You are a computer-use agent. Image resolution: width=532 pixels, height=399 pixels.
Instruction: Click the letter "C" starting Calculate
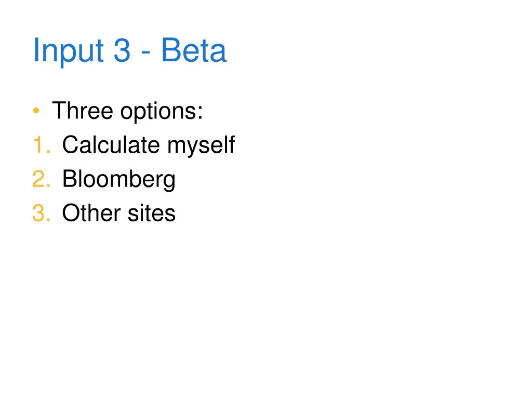[x=71, y=144]
